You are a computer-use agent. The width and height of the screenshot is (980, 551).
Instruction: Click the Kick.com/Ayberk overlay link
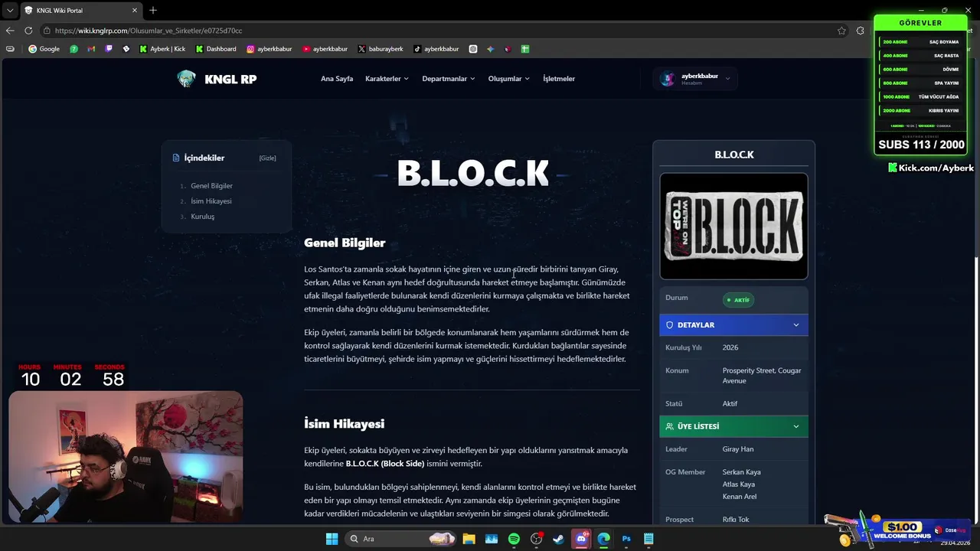[931, 168]
